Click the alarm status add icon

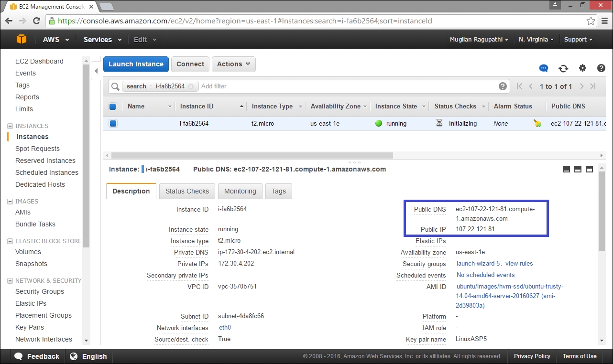point(537,124)
